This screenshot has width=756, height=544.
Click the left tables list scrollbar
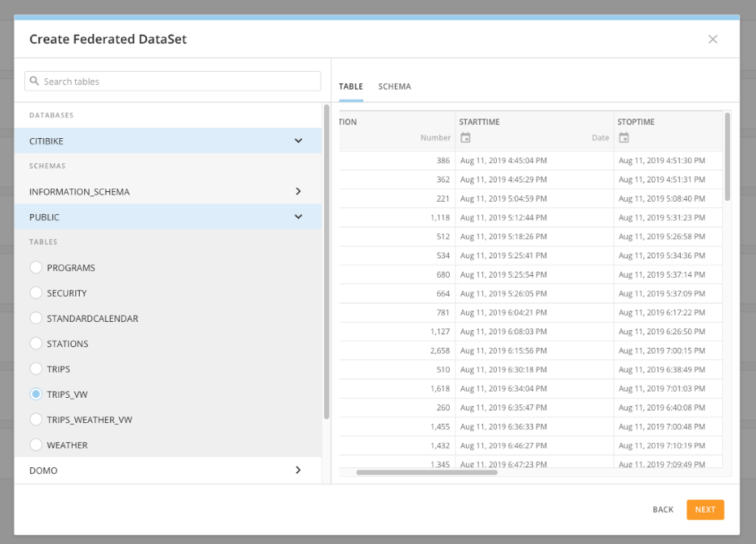(x=326, y=262)
